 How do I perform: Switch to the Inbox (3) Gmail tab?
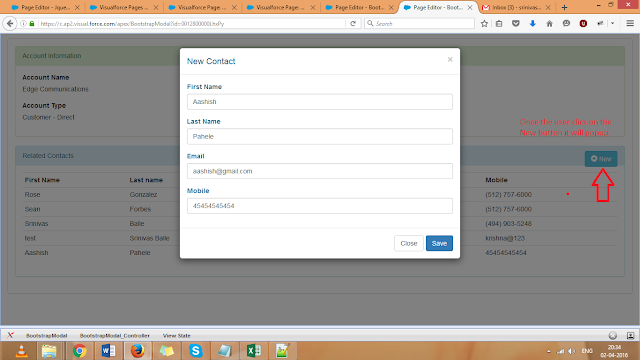tap(516, 7)
